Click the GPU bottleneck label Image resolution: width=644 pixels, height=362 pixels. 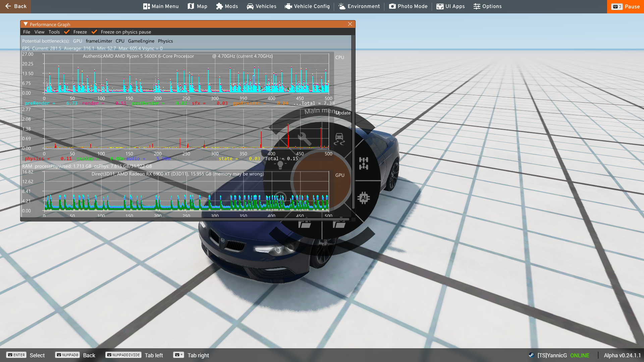(x=77, y=41)
